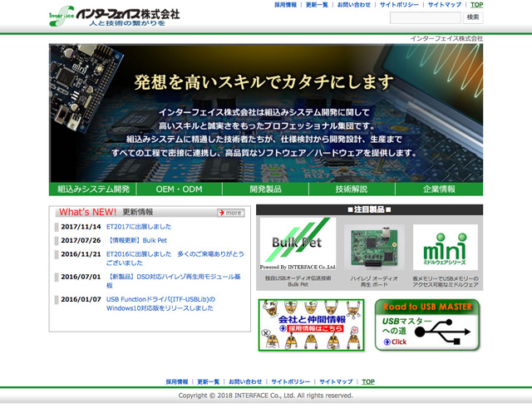Open お問い合わせ link in top header
The height and width of the screenshot is (413, 532).
[354, 5]
